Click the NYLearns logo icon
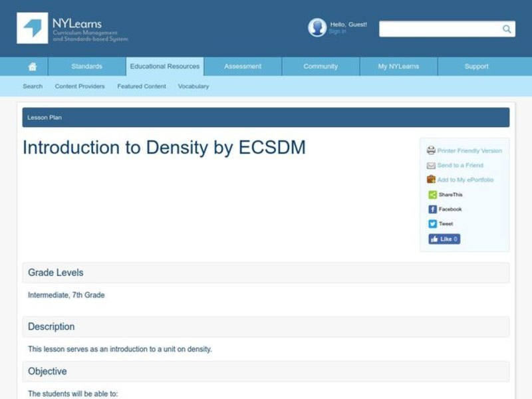The width and height of the screenshot is (532, 399). 31,29
